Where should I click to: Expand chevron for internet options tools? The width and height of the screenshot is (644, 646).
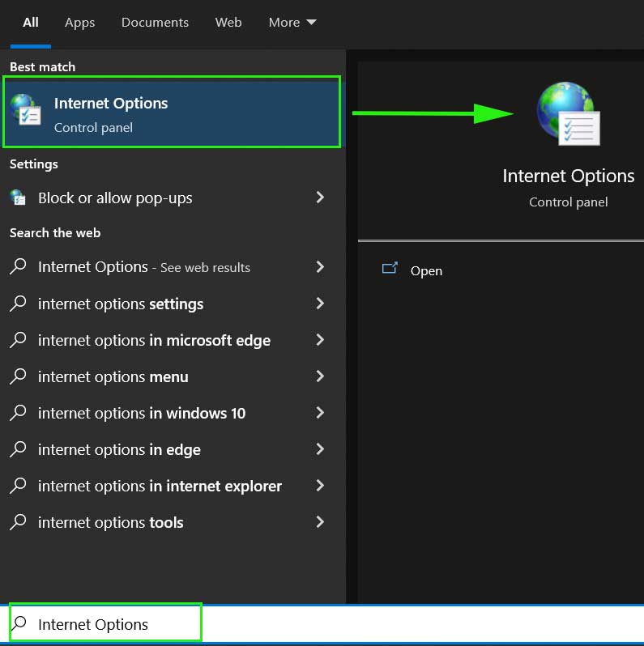[319, 522]
